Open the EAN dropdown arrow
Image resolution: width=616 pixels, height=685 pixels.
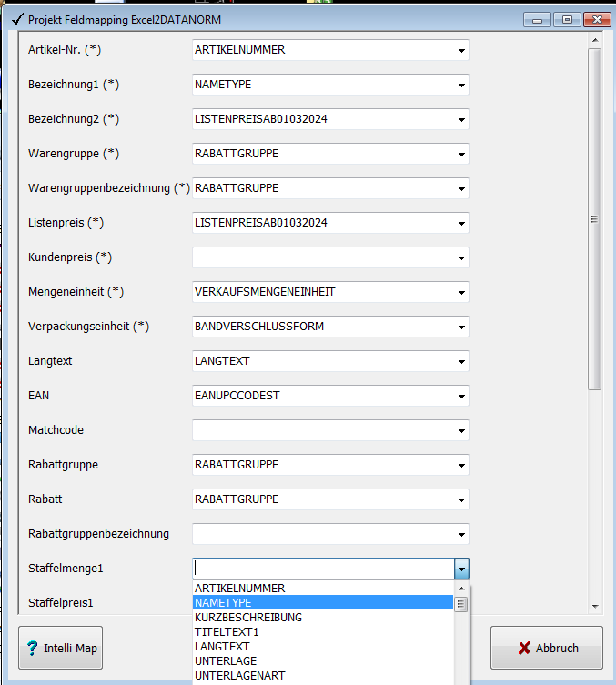tap(461, 396)
